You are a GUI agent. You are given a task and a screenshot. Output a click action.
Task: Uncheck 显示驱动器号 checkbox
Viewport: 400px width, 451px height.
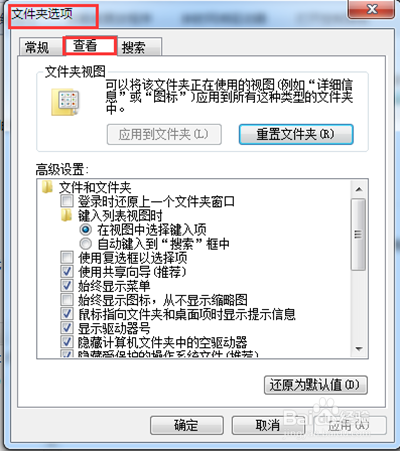coord(67,328)
